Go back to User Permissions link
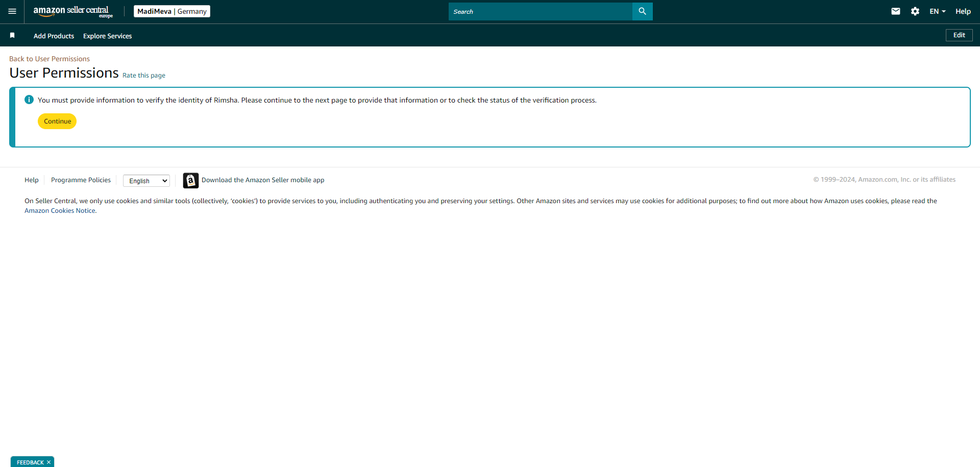Image resolution: width=980 pixels, height=467 pixels. click(50, 59)
